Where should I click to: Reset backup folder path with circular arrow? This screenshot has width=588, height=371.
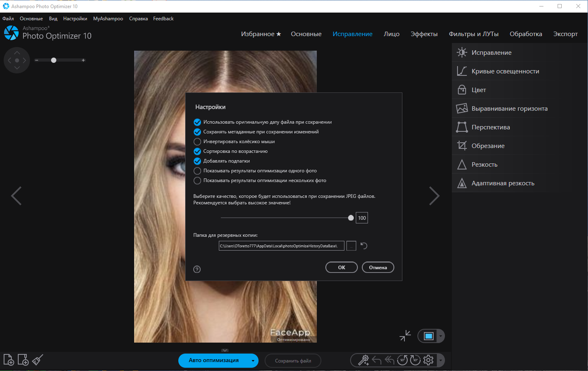point(364,246)
